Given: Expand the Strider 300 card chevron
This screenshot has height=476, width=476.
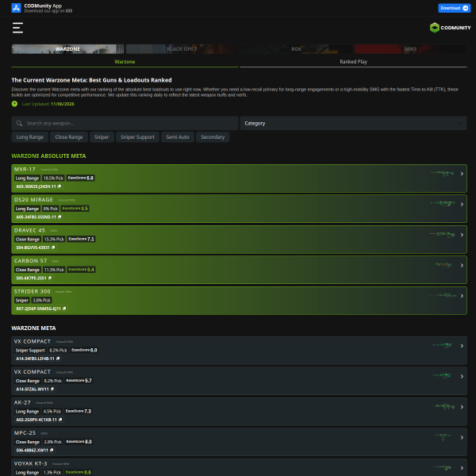Looking at the screenshot, I should [462, 296].
